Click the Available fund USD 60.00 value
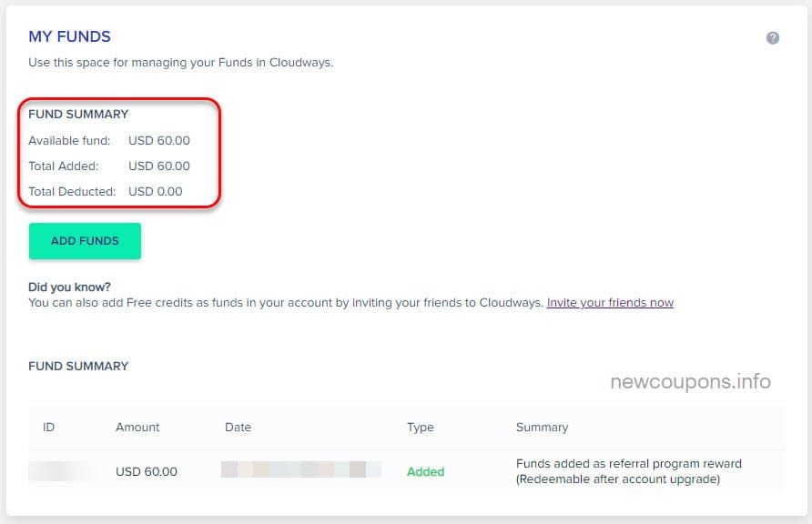This screenshot has width=812, height=524. [x=159, y=141]
